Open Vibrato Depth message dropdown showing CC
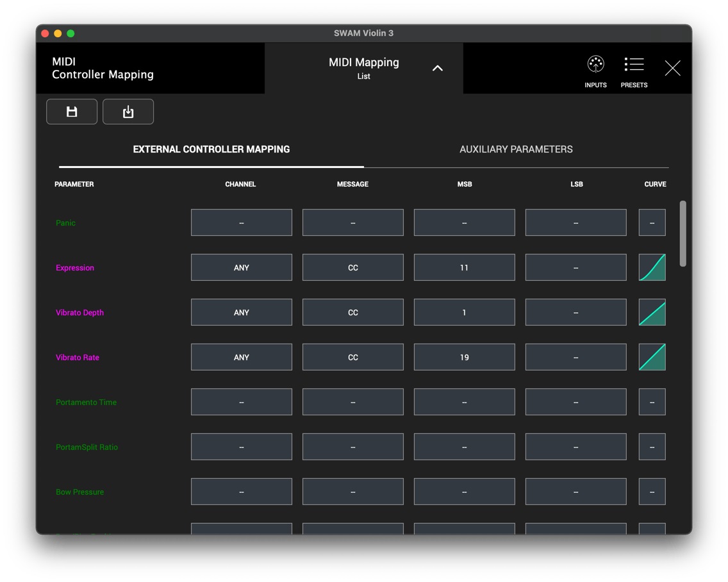This screenshot has width=728, height=582. pyautogui.click(x=353, y=312)
